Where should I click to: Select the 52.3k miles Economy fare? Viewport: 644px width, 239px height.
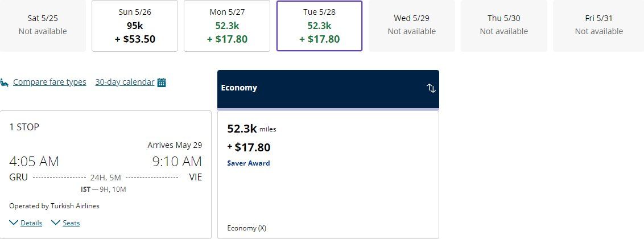click(x=328, y=175)
